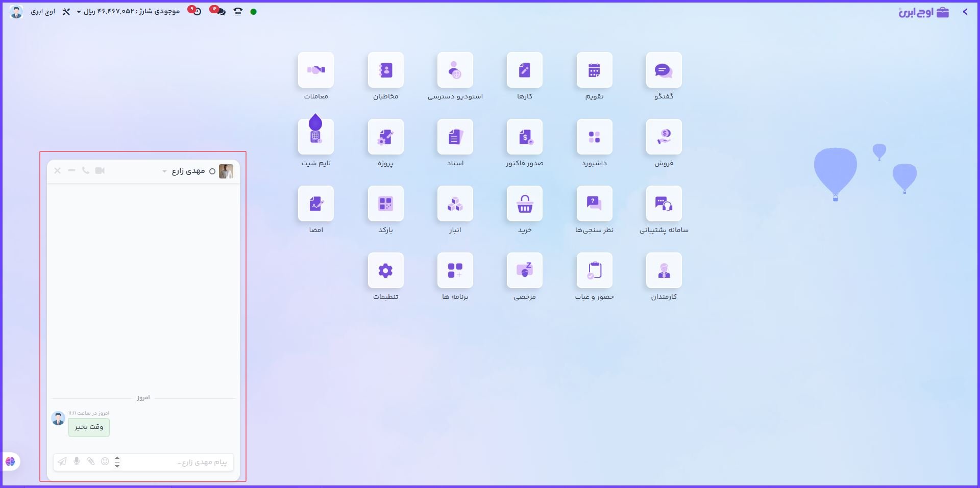Open the بارکد (Barcode) app
The height and width of the screenshot is (488, 980).
pos(385,204)
